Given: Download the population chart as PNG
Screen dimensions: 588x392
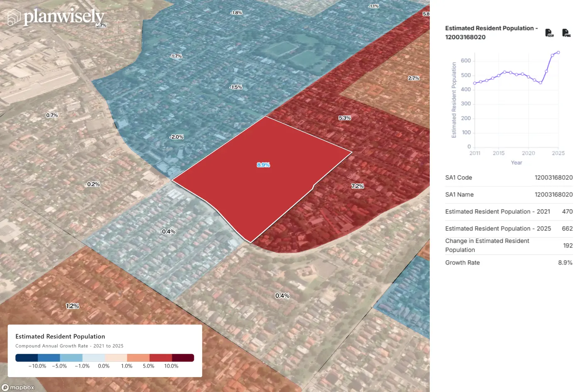Looking at the screenshot, I should 566,33.
